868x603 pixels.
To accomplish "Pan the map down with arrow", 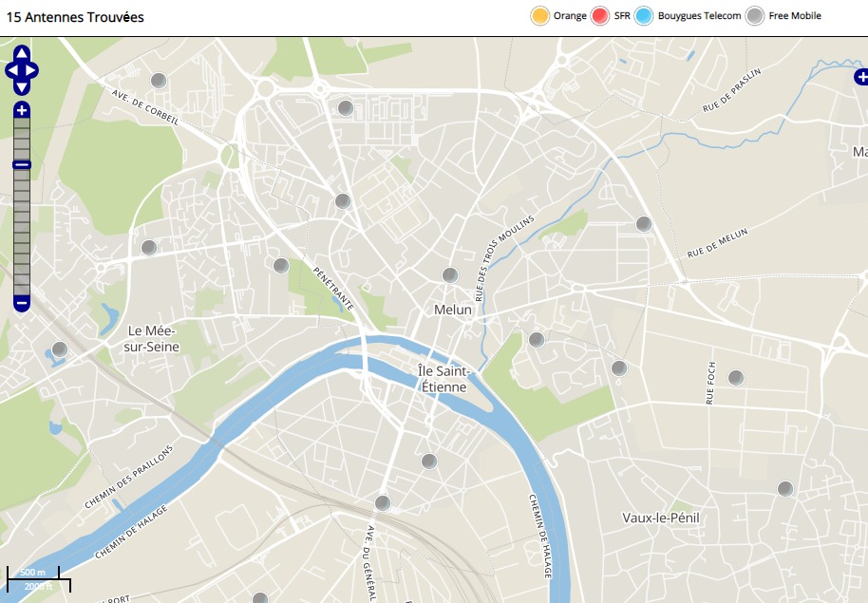I will (22, 87).
